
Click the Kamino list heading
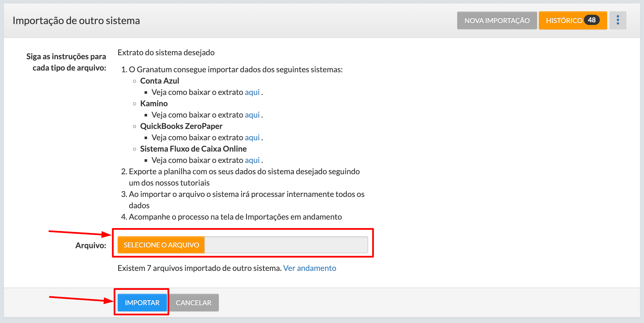[154, 103]
